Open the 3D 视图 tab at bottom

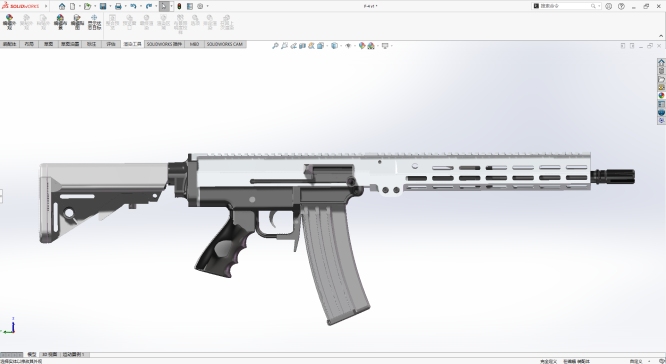(49, 354)
